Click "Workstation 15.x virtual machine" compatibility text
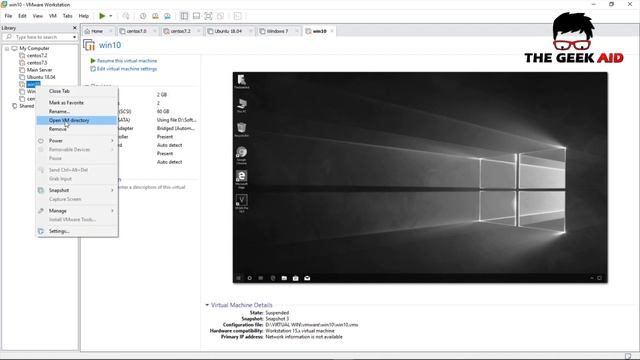The image size is (640, 360). pos(300,331)
